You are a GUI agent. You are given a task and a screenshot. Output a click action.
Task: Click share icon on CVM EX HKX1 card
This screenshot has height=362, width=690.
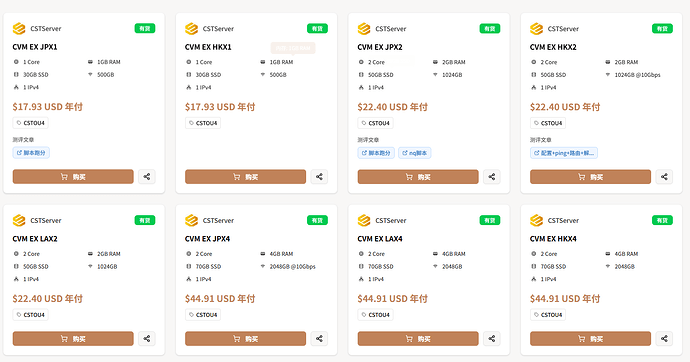(x=319, y=177)
